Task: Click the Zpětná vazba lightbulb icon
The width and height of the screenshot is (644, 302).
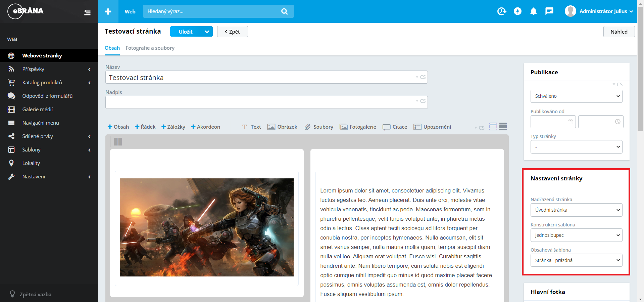Action: pos(12,294)
